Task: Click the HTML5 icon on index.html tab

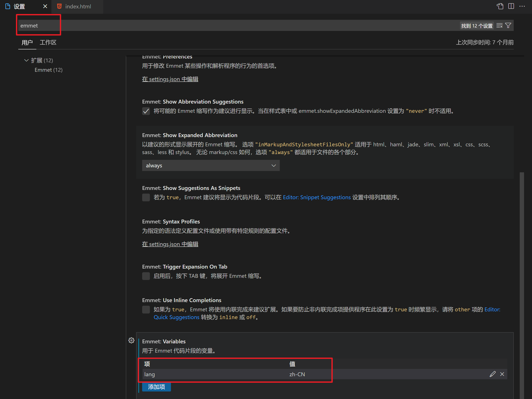Action: click(x=59, y=6)
